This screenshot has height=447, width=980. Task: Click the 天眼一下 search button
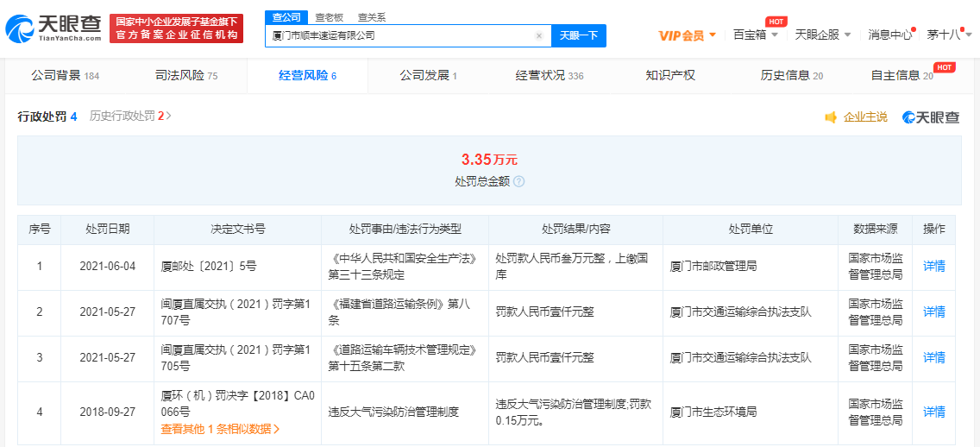(578, 35)
